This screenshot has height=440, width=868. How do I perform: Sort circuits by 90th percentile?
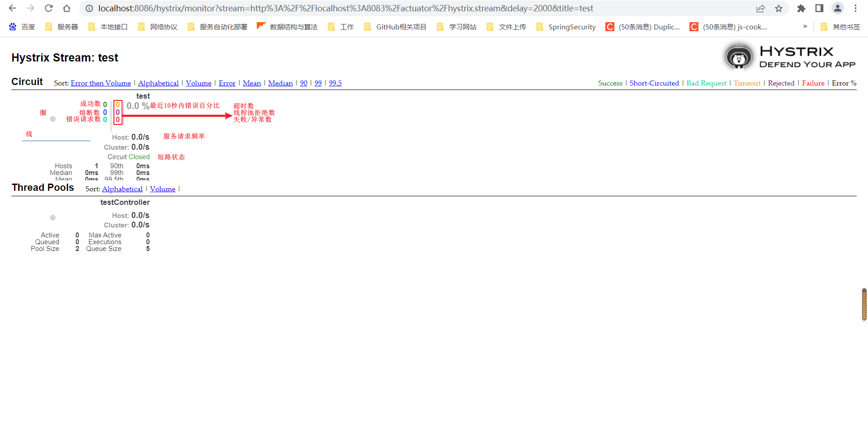[x=303, y=83]
